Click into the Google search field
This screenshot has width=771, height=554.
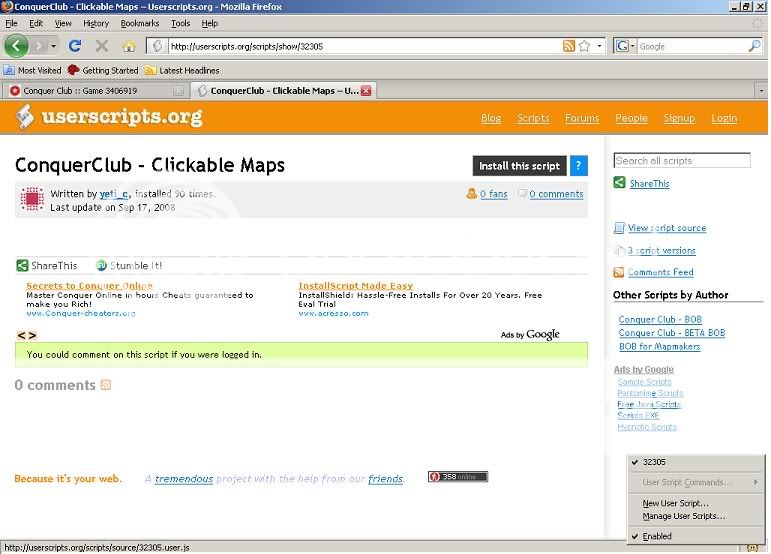point(692,46)
